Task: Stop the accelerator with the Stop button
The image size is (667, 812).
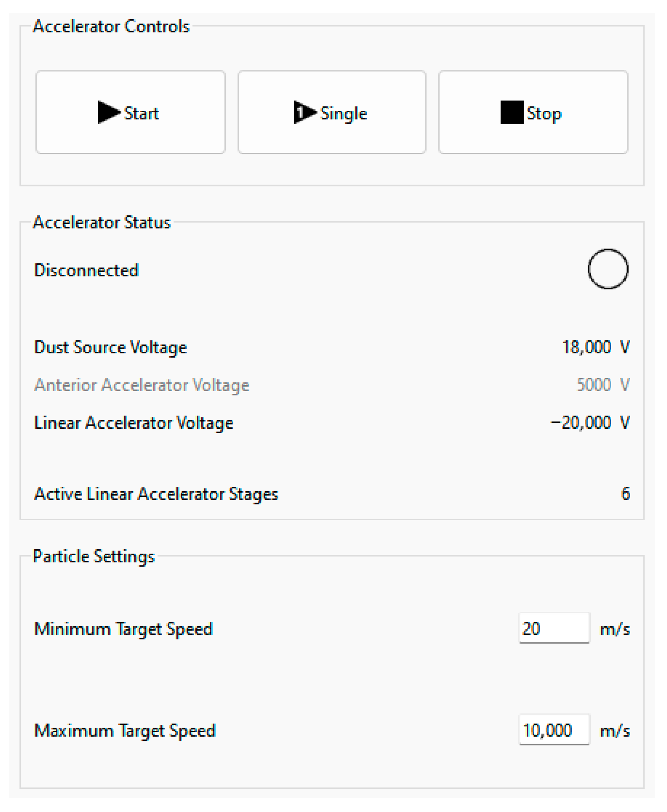Action: point(533,113)
